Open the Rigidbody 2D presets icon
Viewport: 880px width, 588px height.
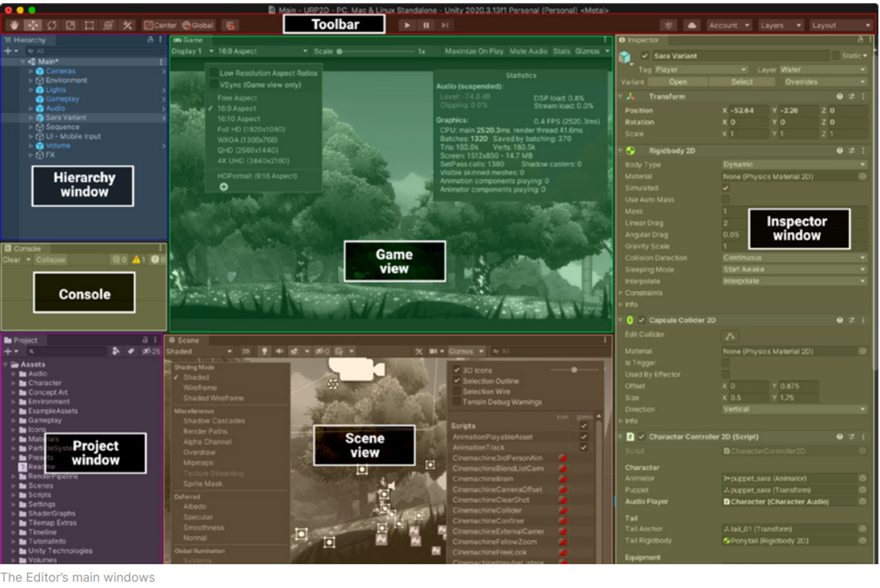(851, 151)
